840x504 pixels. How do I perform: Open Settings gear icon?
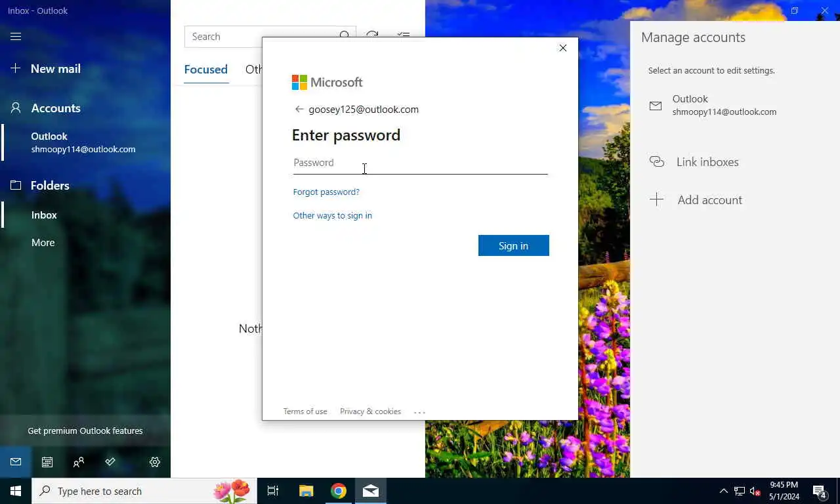point(155,462)
